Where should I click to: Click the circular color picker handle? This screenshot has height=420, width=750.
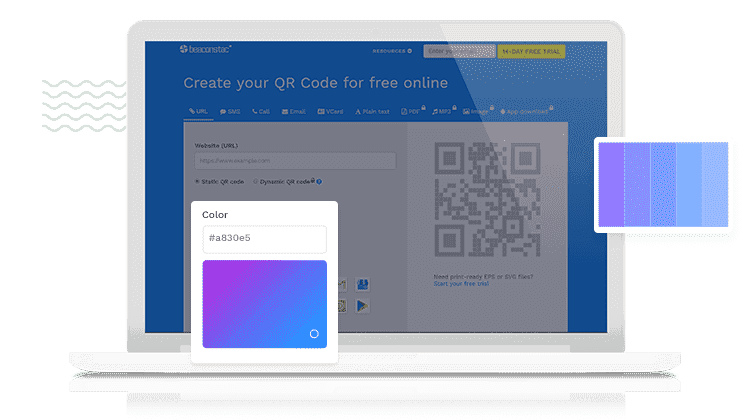click(314, 334)
